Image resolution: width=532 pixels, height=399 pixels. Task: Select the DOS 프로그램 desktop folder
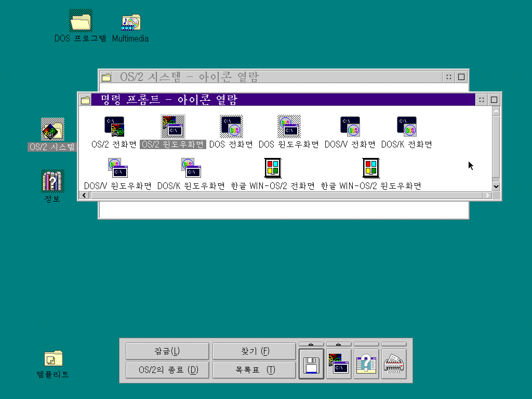[x=81, y=21]
